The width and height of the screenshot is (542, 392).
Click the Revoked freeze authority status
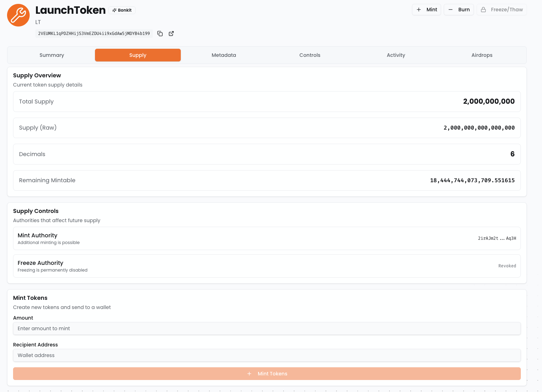tap(507, 266)
